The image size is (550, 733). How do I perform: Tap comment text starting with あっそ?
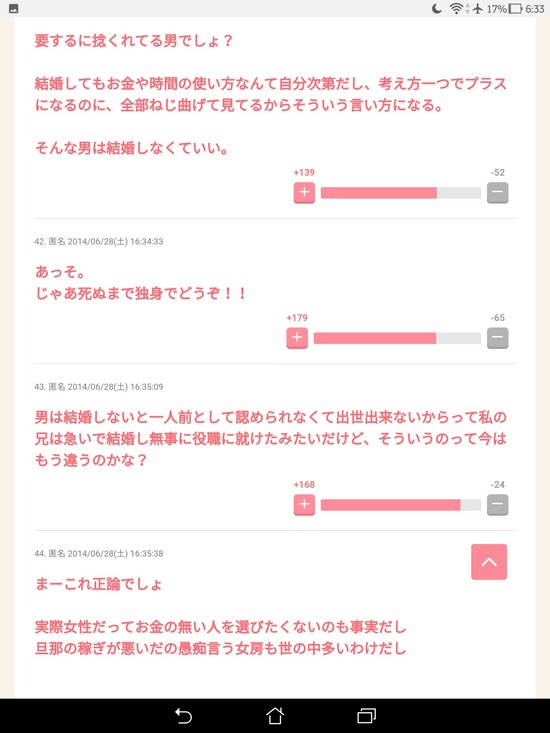(x=141, y=283)
